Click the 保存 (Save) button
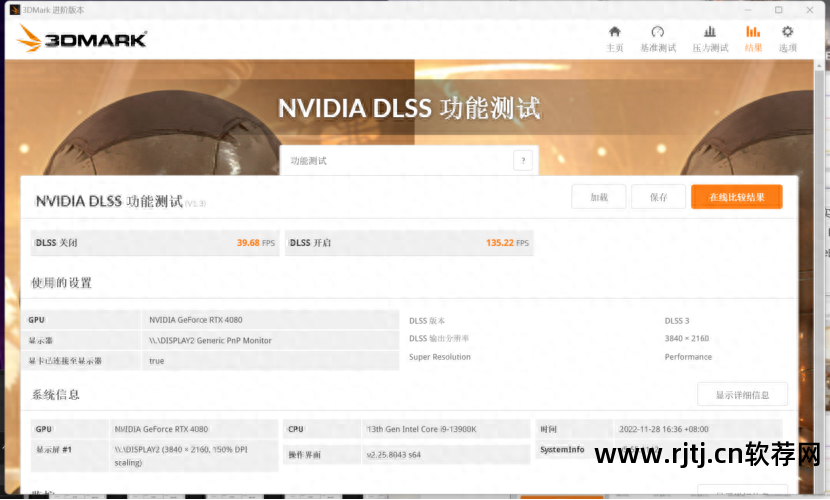The width and height of the screenshot is (830, 500). click(658, 197)
